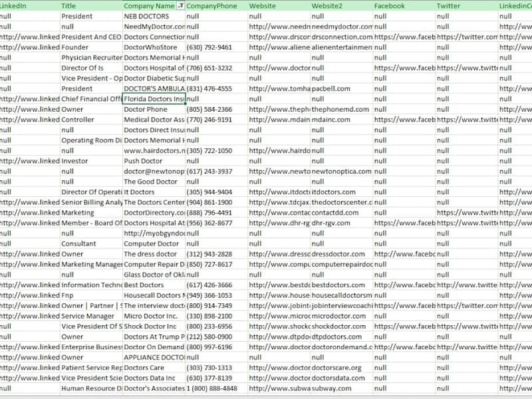532x399 pixels.
Task: Select the newtonoptica.com cell
Action: pos(342,172)
